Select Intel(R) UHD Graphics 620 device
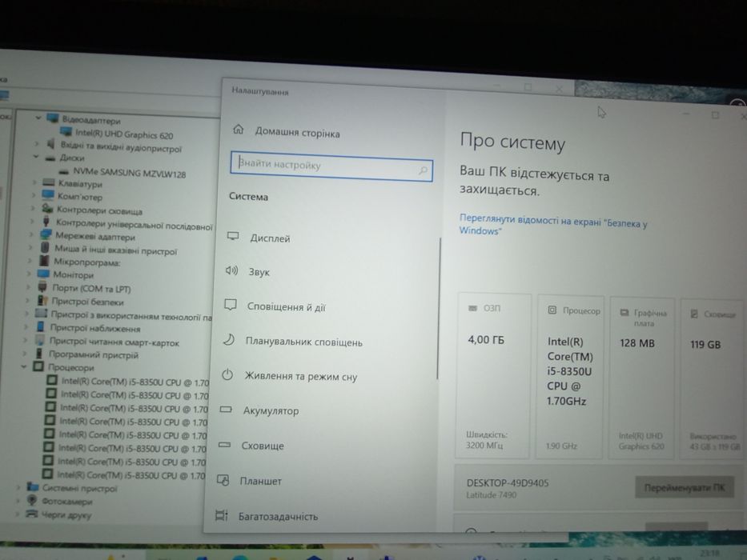Image resolution: width=747 pixels, height=560 pixels. click(124, 134)
